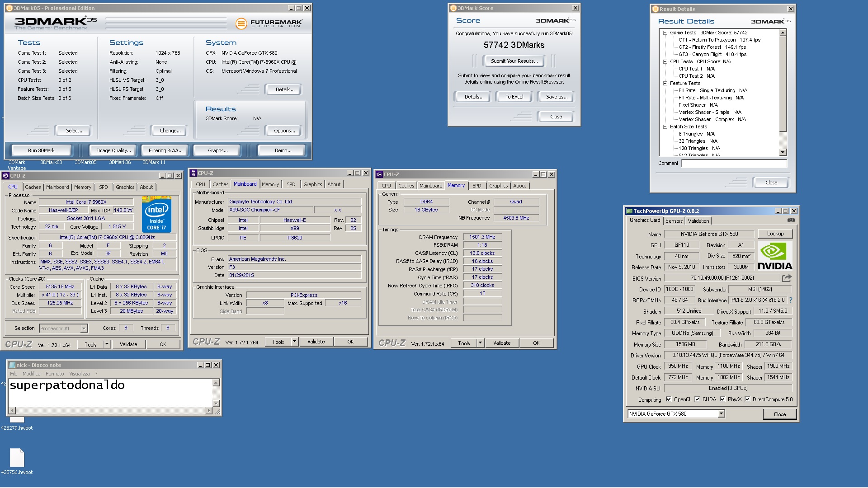Click the Run 3DMark button
This screenshot has width=868, height=488.
[41, 150]
